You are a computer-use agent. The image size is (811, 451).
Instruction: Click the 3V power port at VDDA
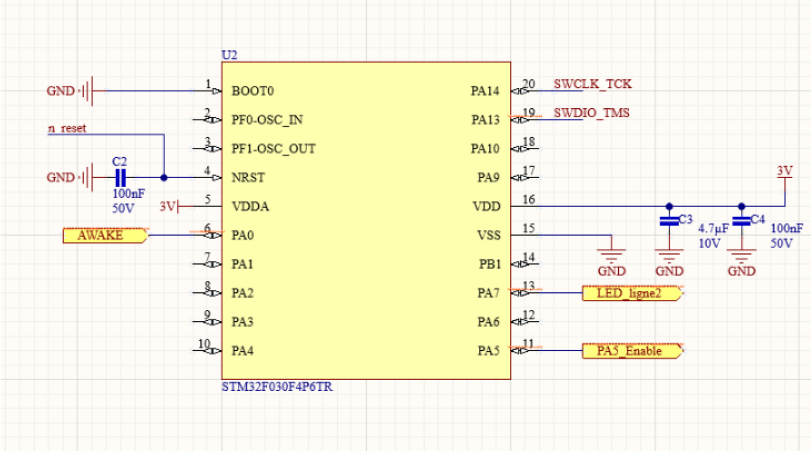tap(168, 207)
